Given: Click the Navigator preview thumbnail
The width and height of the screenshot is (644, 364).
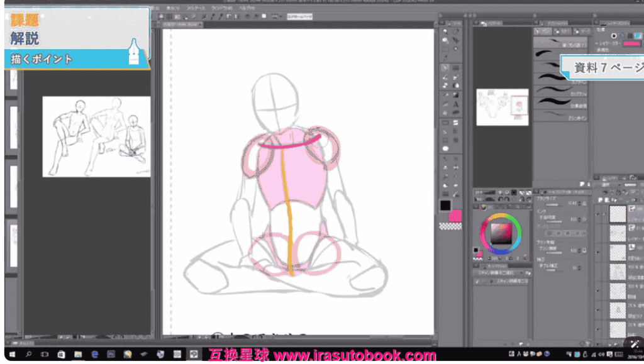Looking at the screenshot, I should [502, 106].
